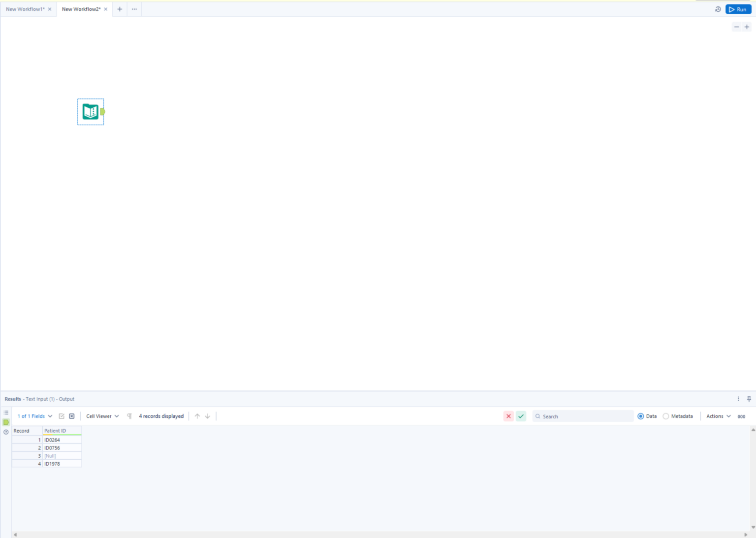
Task: Switch to New Workflow2 tab
Action: (x=81, y=9)
